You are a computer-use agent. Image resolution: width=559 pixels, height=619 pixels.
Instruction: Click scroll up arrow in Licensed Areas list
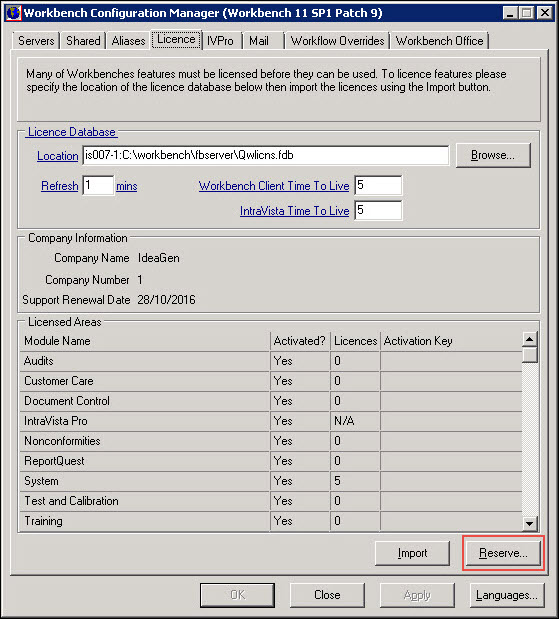point(529,339)
